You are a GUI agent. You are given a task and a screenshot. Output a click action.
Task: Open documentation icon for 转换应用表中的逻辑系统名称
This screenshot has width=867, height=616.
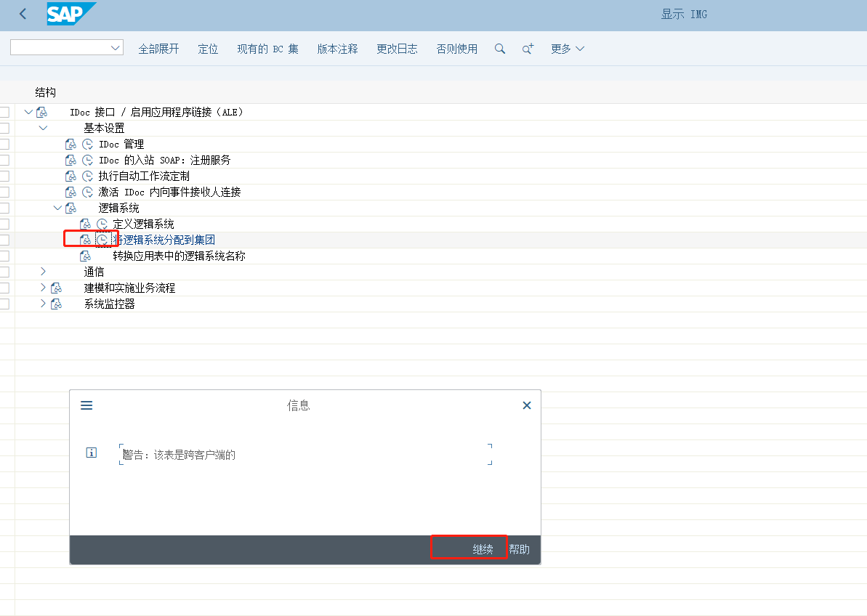click(x=85, y=256)
